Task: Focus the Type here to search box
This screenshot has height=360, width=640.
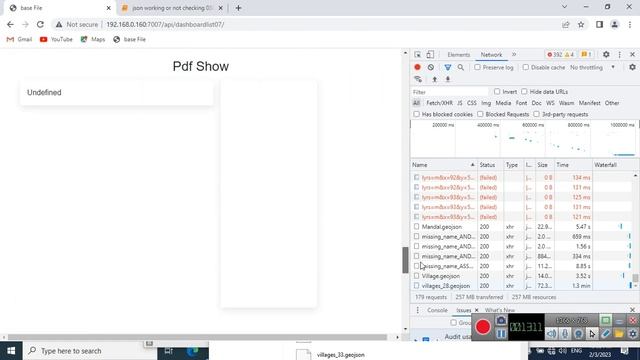Action: pyautogui.click(x=89, y=351)
